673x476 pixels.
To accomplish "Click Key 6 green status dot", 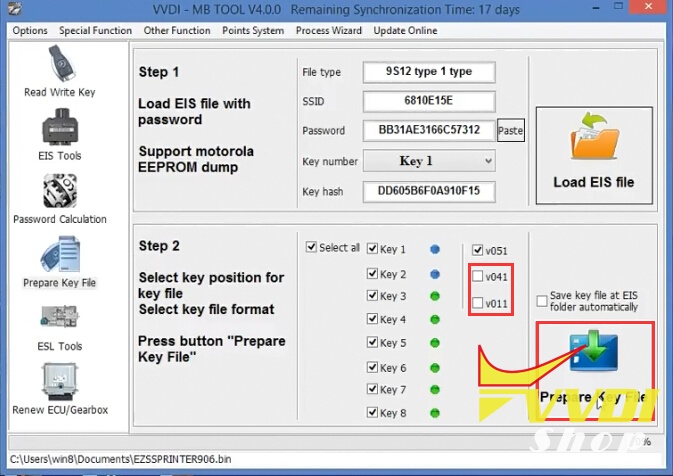I will [435, 368].
